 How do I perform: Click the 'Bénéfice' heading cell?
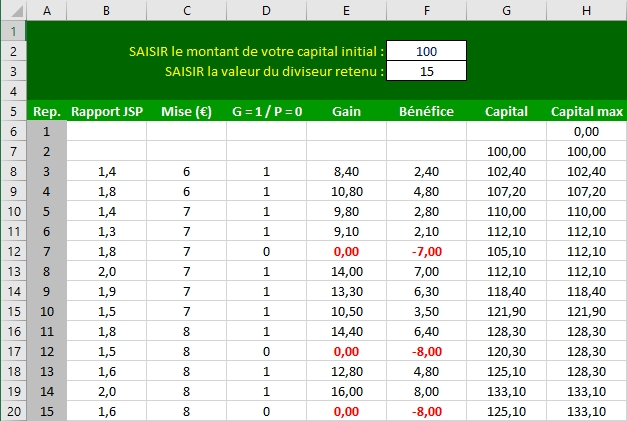click(426, 111)
